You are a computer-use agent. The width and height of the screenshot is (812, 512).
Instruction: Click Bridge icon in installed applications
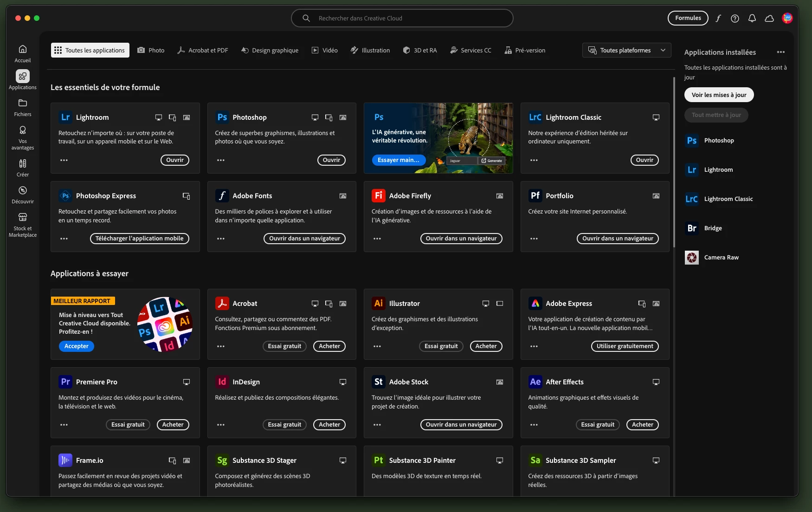pos(692,228)
